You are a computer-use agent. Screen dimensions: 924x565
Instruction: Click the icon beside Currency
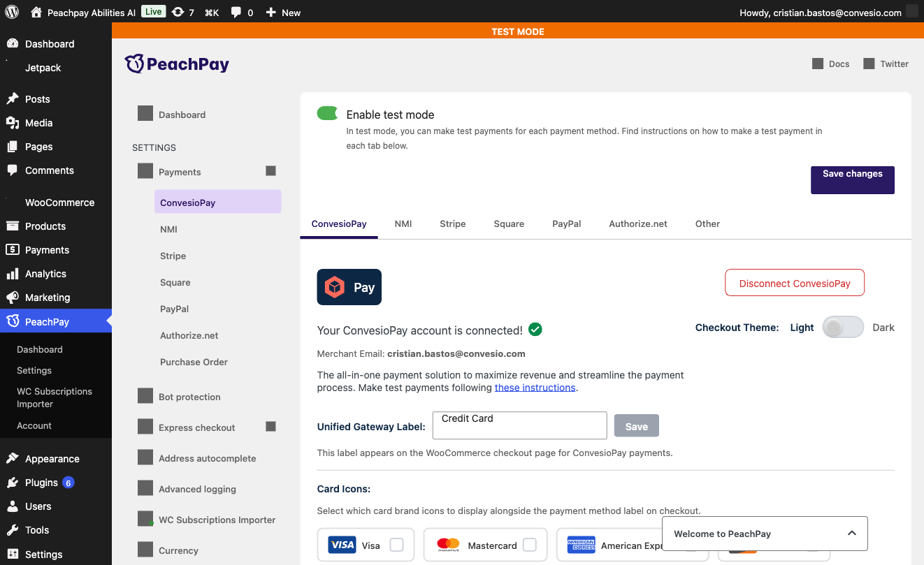[x=145, y=550]
